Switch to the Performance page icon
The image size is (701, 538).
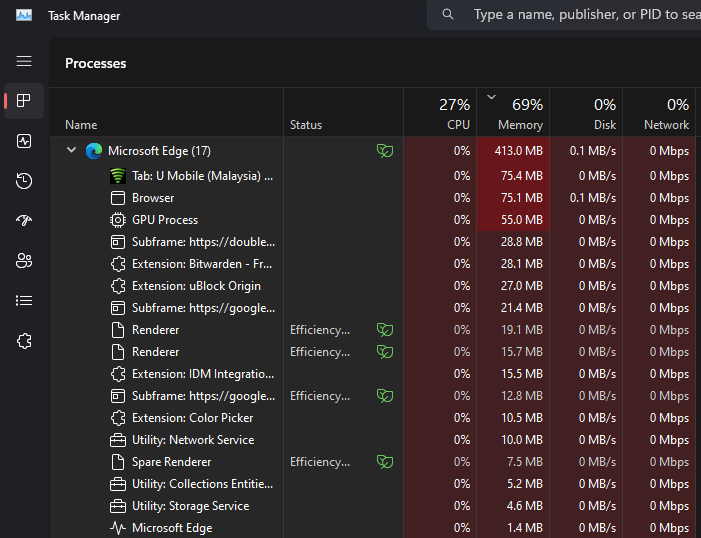(24, 141)
